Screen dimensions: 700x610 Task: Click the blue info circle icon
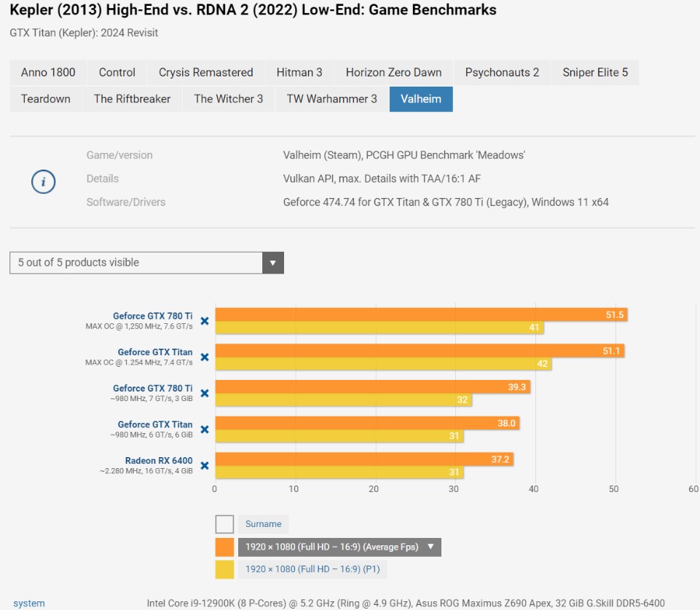43,181
